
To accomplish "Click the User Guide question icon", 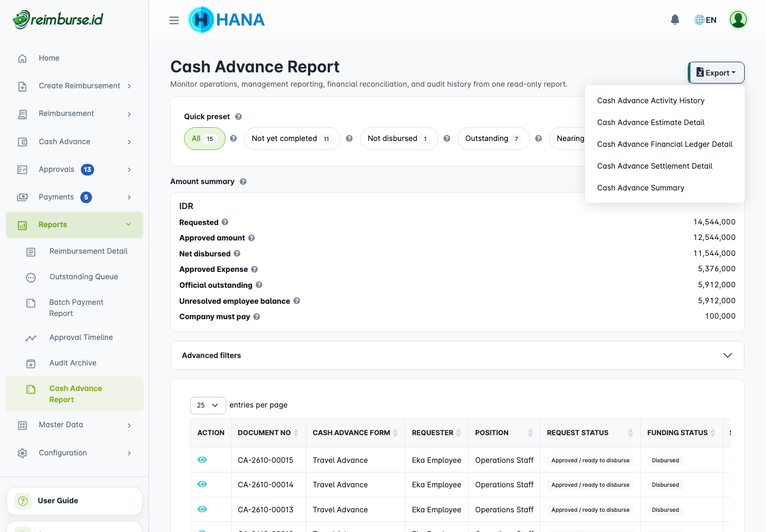I will coord(23,501).
